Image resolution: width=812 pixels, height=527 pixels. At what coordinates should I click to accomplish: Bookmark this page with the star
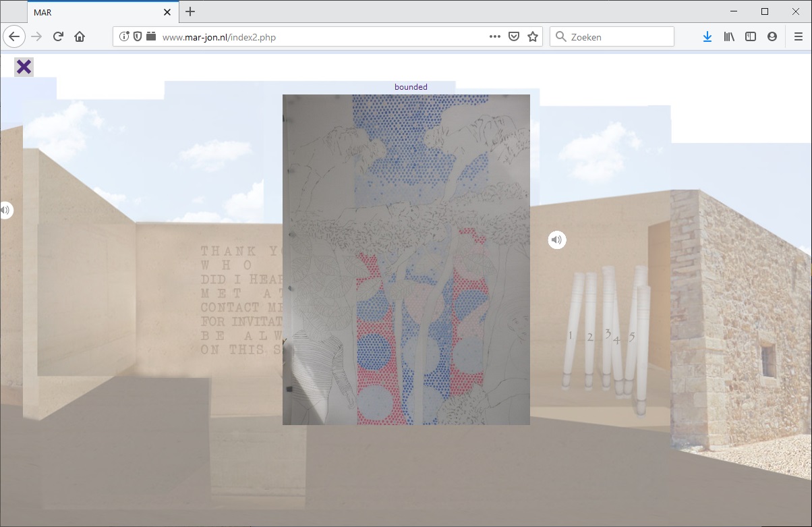point(533,37)
